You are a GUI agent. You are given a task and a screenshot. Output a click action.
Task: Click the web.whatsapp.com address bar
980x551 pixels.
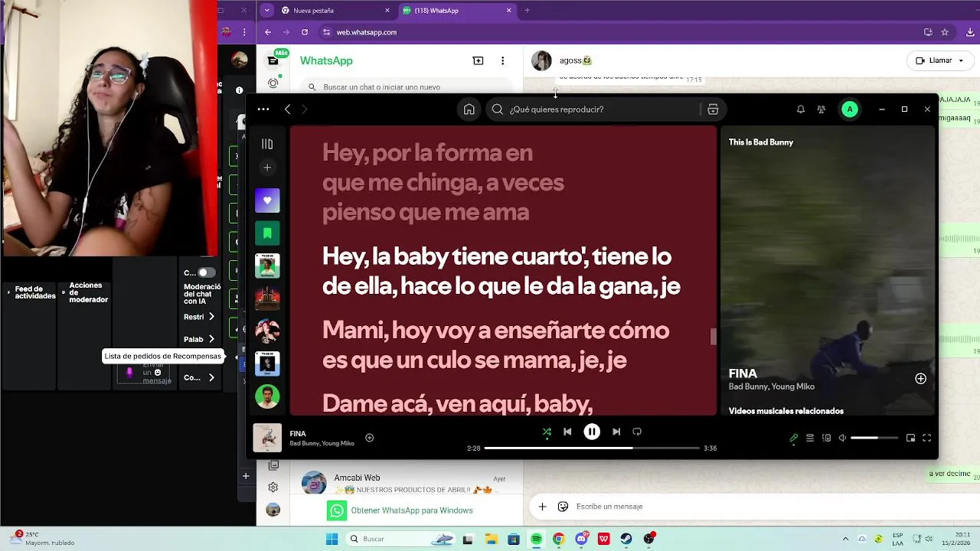point(612,32)
